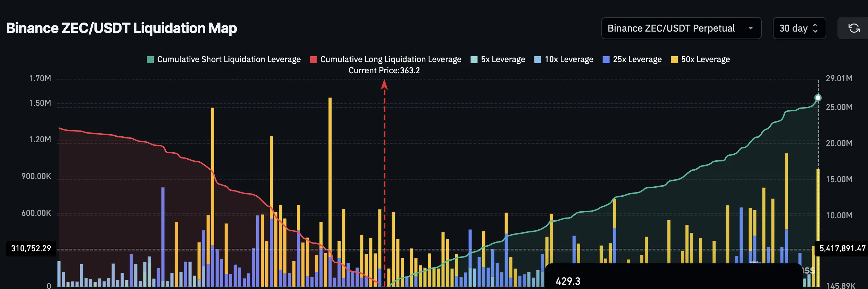Click the refresh chart icon button
This screenshot has width=868, height=289.
854,28
